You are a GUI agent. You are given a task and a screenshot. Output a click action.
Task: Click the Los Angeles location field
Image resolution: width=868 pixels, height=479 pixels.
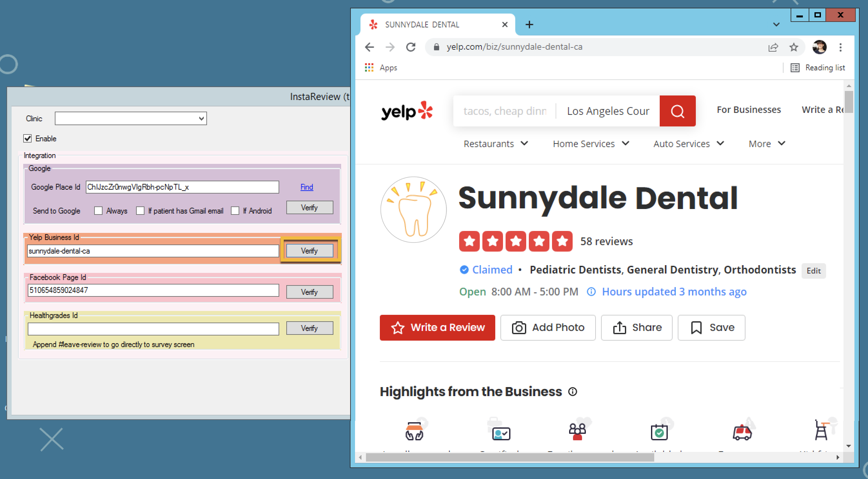click(x=608, y=111)
